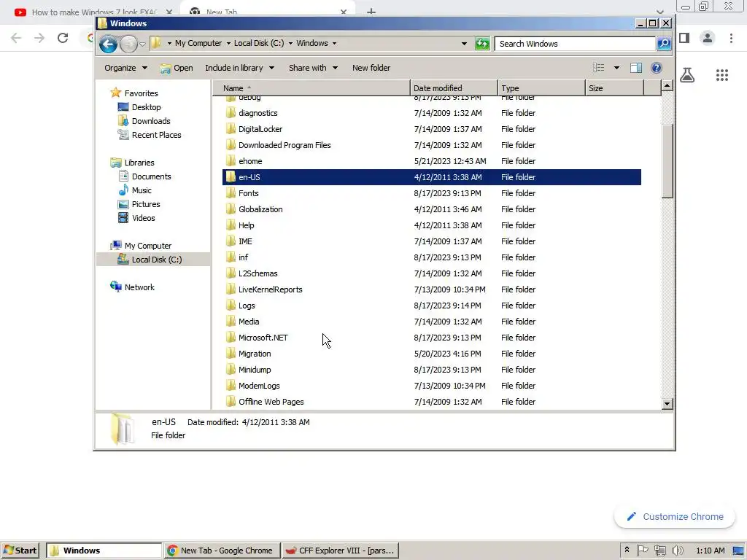This screenshot has width=747, height=560.
Task: Select Favorites in the navigation pane
Action: tap(141, 93)
